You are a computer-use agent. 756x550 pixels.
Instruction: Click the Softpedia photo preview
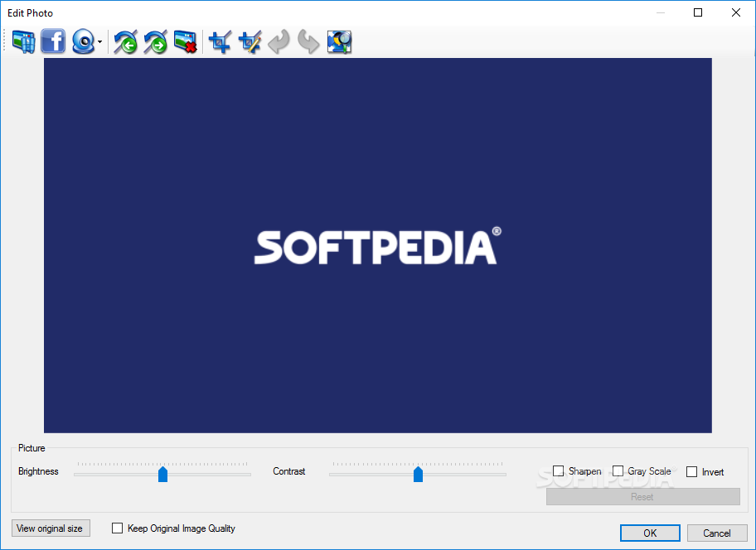coord(377,246)
